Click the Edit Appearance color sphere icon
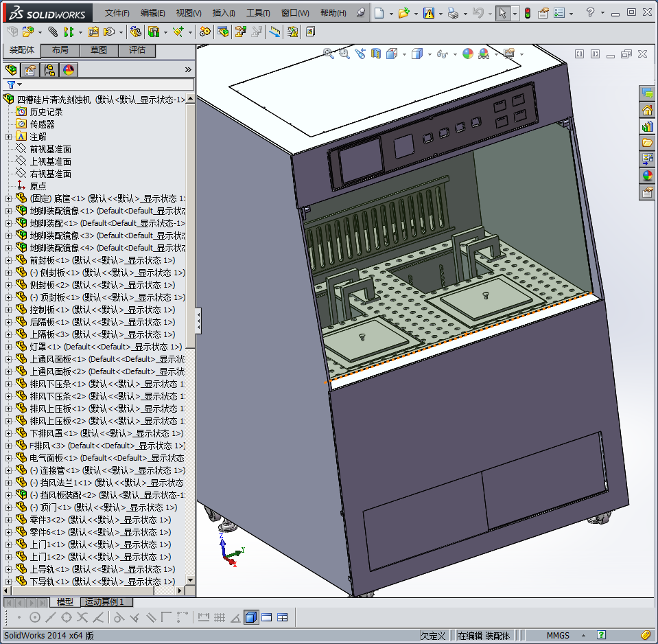 468,54
